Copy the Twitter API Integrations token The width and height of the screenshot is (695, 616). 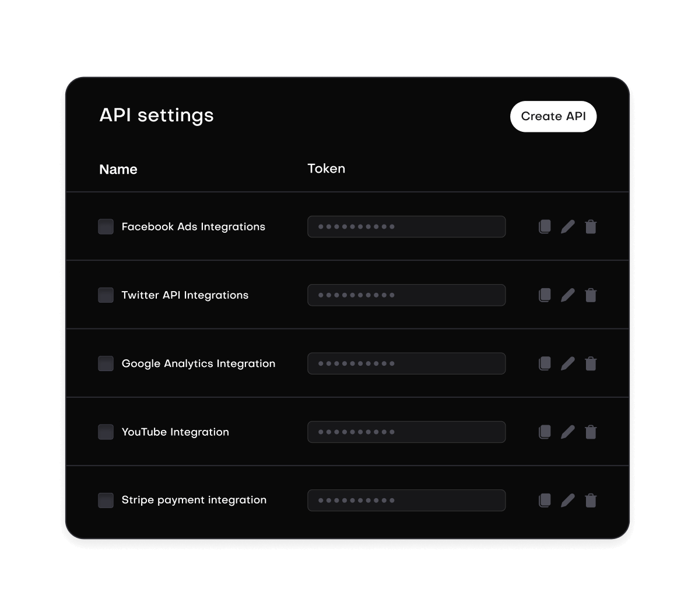[544, 295]
